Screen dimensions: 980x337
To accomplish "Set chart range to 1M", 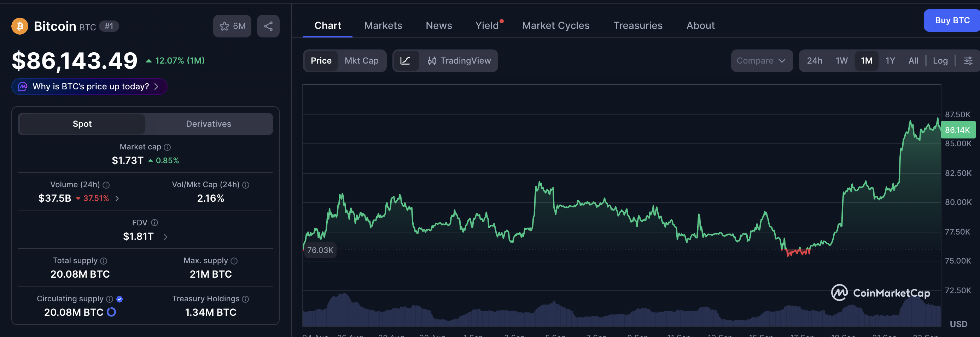I will (867, 61).
